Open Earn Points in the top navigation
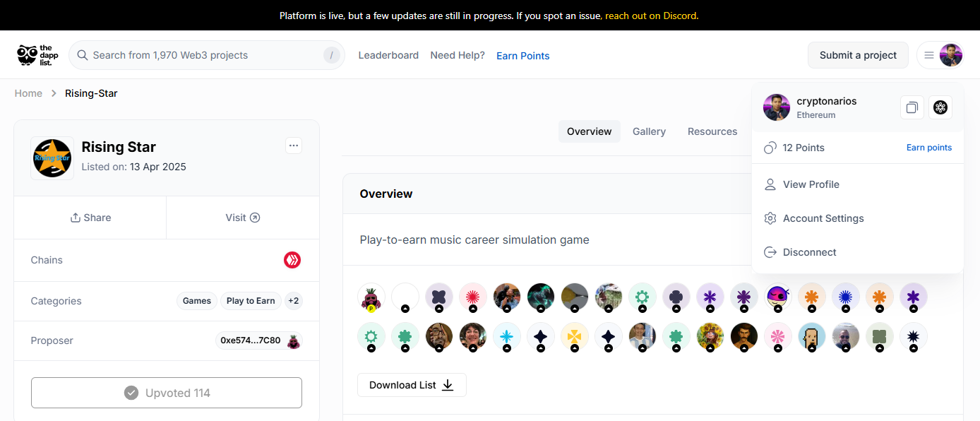This screenshot has height=421, width=980. pos(523,56)
